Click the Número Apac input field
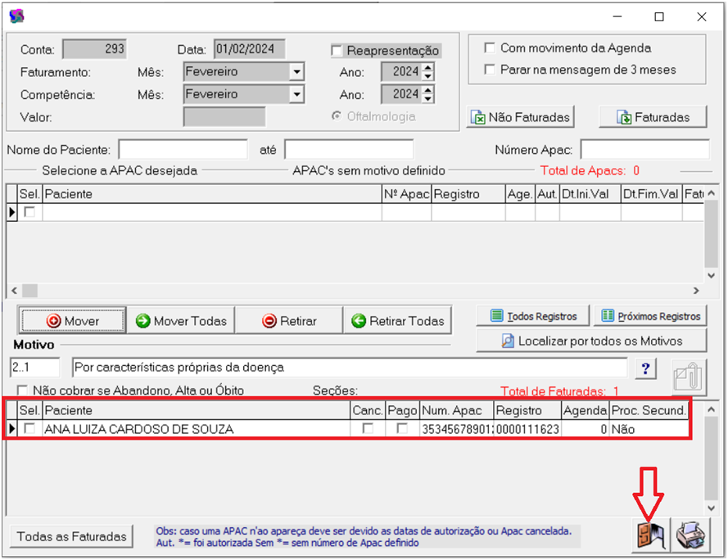 tap(644, 150)
